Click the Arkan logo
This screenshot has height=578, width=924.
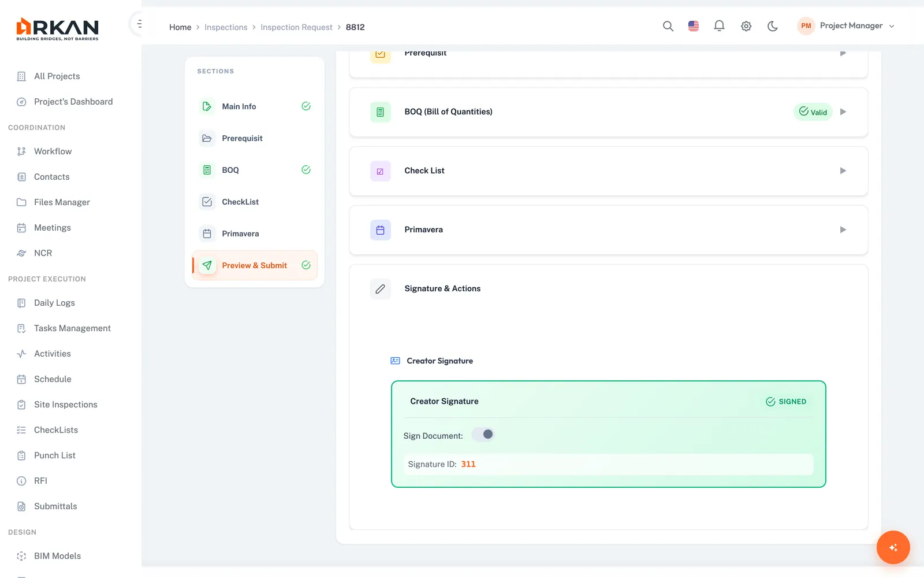pos(57,29)
